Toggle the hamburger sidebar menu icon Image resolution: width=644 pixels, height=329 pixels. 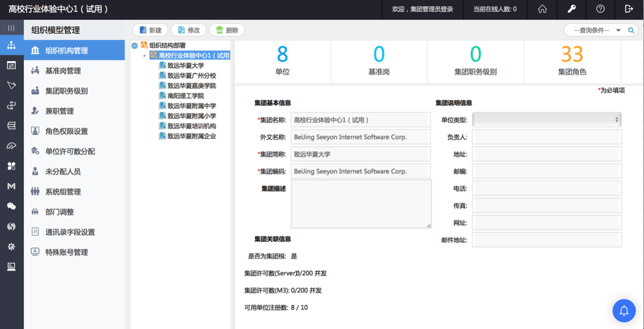click(11, 28)
